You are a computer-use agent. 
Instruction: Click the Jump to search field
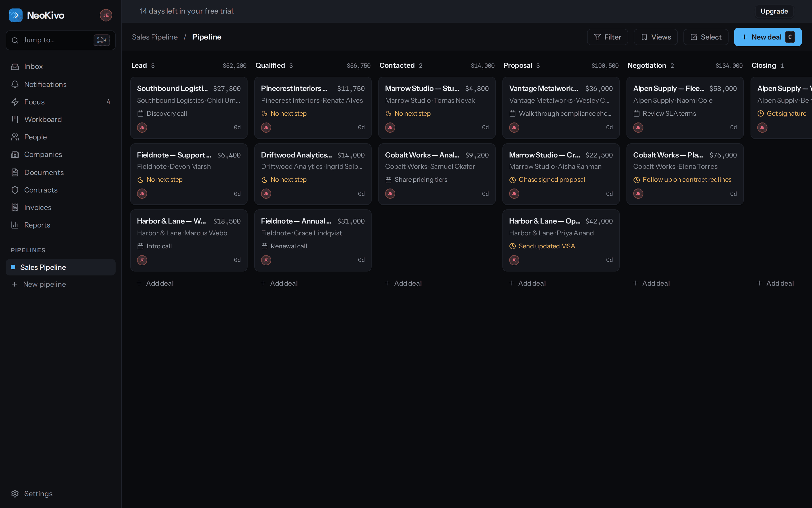(60, 40)
